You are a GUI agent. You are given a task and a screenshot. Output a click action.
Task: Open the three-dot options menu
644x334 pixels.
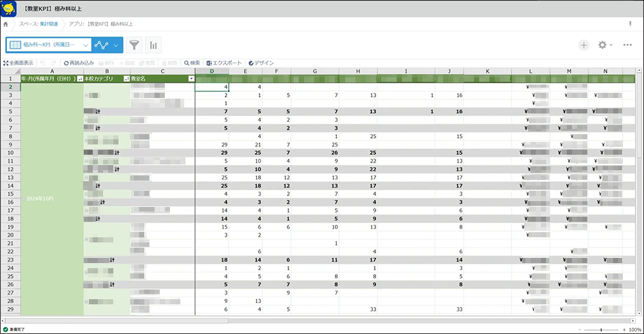pos(627,45)
